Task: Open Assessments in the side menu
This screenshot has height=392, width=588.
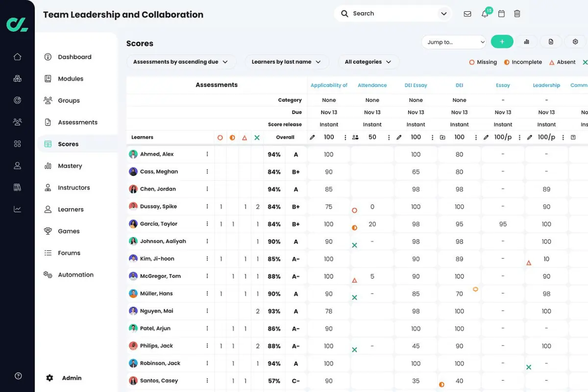Action: pyautogui.click(x=77, y=122)
